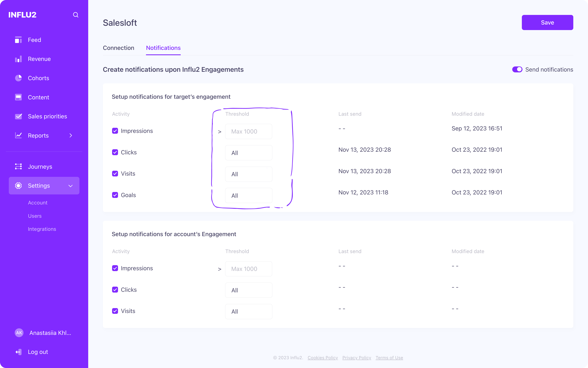The height and width of the screenshot is (368, 588).
Task: Focus target's Impressions Max 1000 field
Action: pyautogui.click(x=248, y=131)
